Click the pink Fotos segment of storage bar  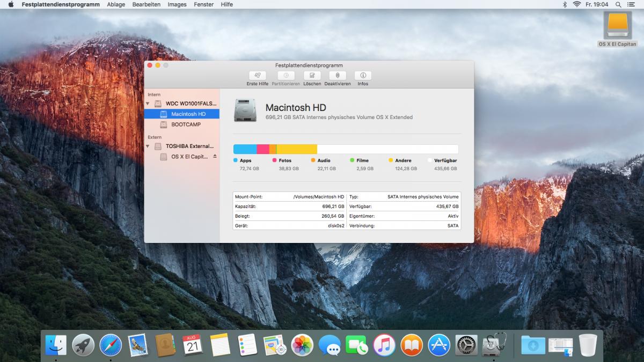(263, 149)
